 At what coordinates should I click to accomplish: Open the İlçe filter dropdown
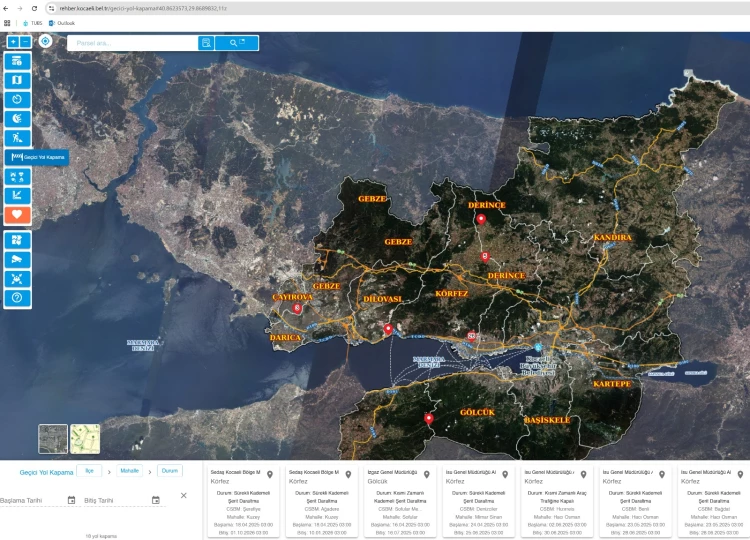click(x=88, y=470)
